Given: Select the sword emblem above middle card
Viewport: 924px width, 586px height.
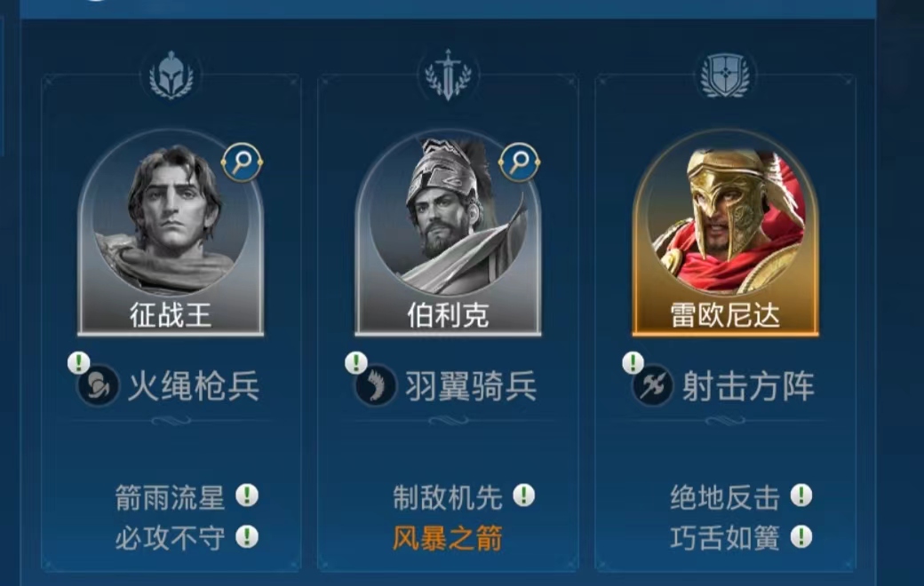Looking at the screenshot, I should [448, 75].
